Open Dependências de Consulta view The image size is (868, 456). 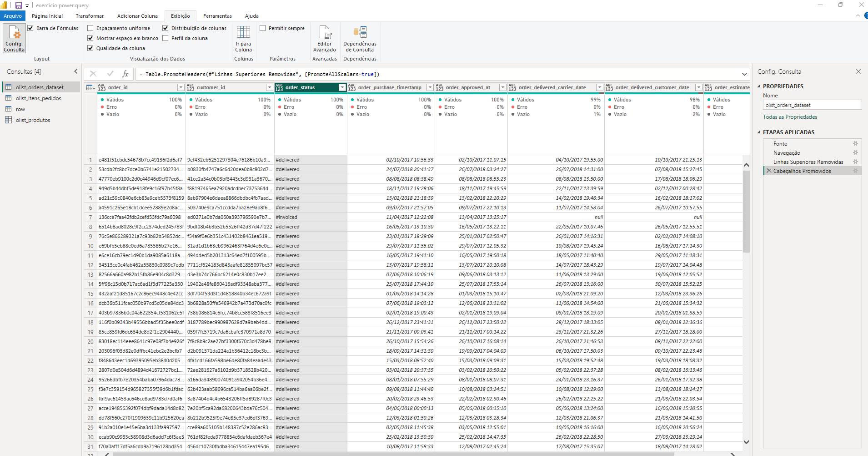pos(360,38)
